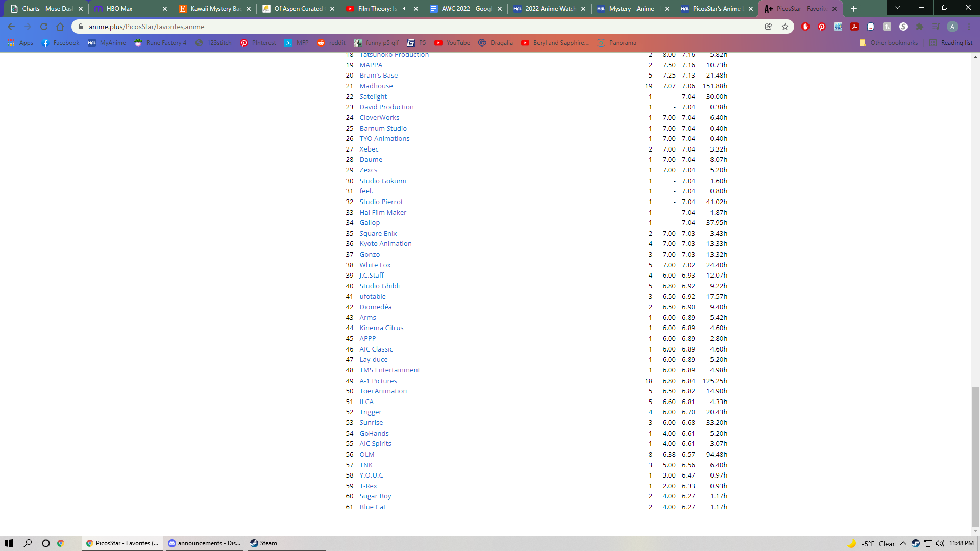Open the Pinterest extension icon
The height and width of the screenshot is (551, 980).
[822, 27]
